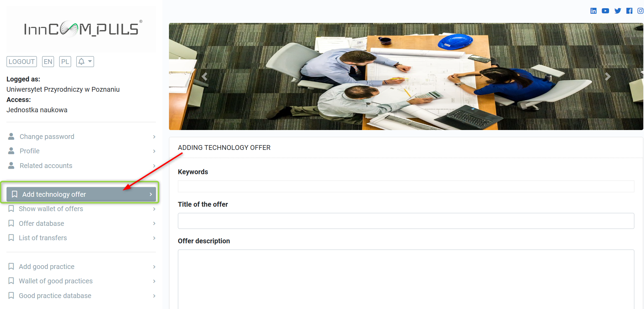Open the YouTube social icon
Screen dimensions: 644x309
(x=605, y=11)
